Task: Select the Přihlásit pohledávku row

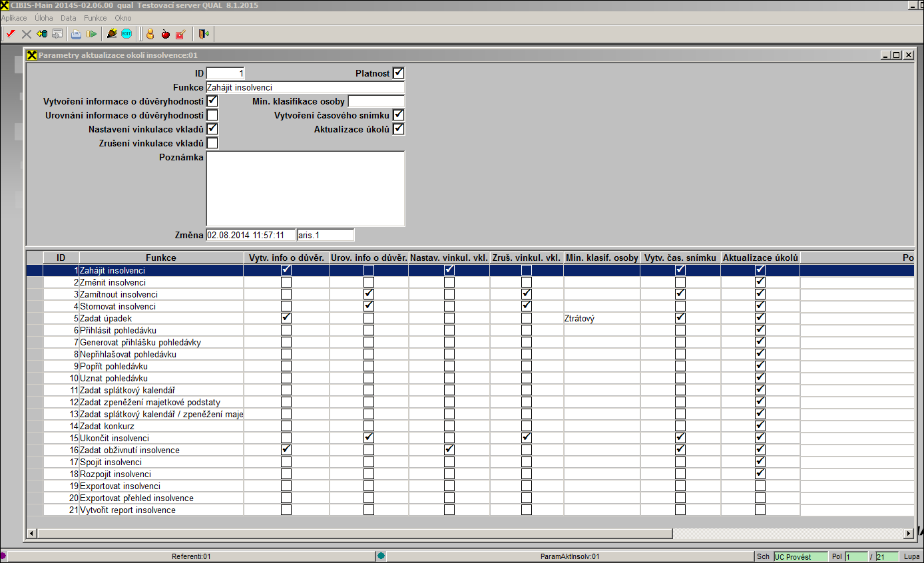Action: (x=471, y=330)
